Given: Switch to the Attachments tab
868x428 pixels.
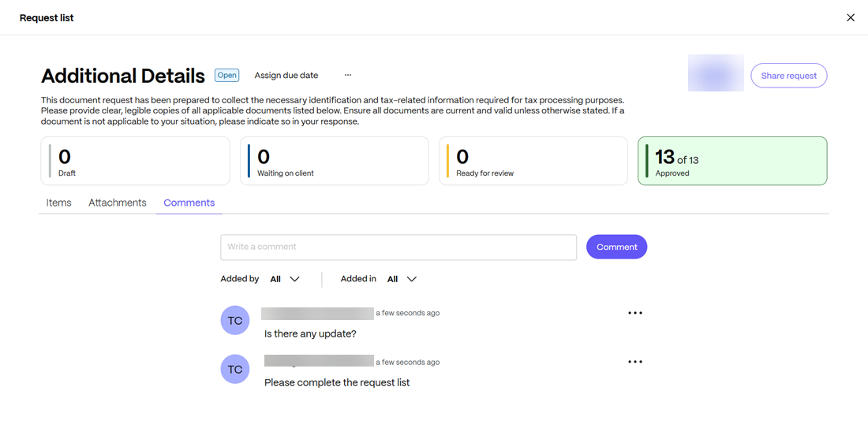Looking at the screenshot, I should 118,203.
